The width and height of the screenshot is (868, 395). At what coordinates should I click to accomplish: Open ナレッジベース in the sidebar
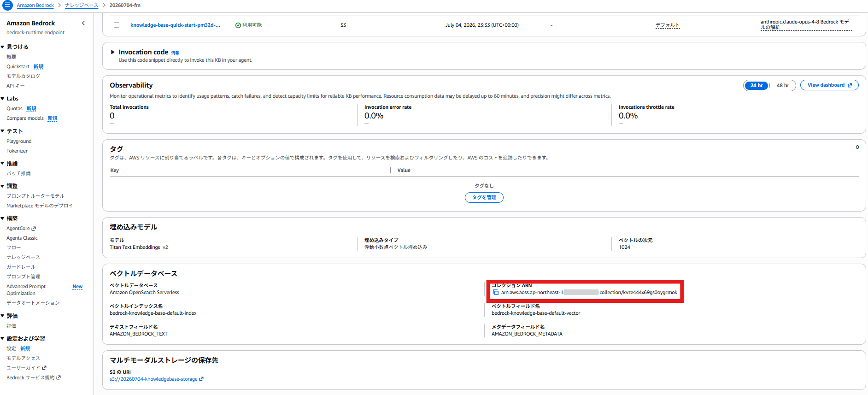(x=23, y=257)
